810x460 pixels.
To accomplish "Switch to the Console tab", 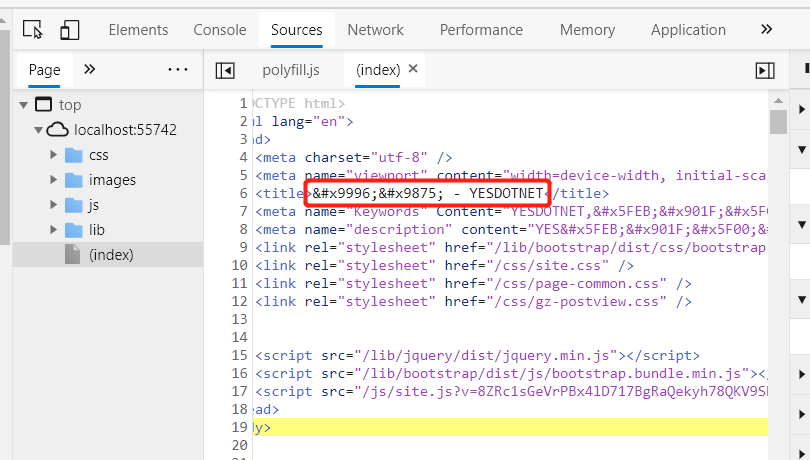I will coord(220,30).
